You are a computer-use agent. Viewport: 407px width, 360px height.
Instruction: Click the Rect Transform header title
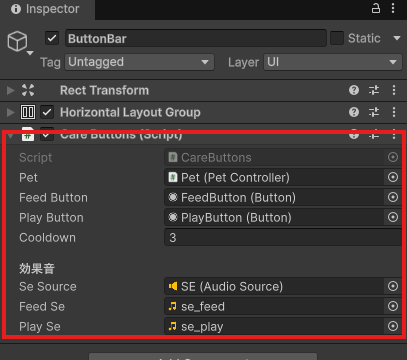tap(104, 90)
